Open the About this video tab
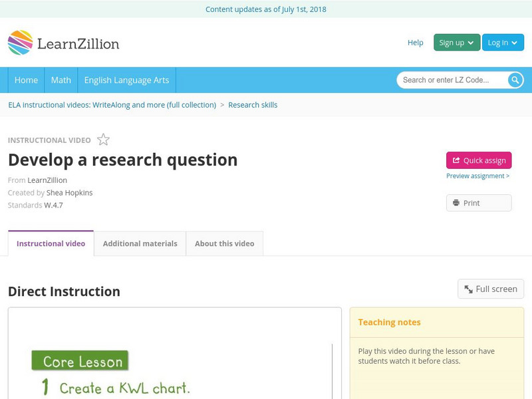Viewport: 532px width, 399px height. tap(224, 243)
